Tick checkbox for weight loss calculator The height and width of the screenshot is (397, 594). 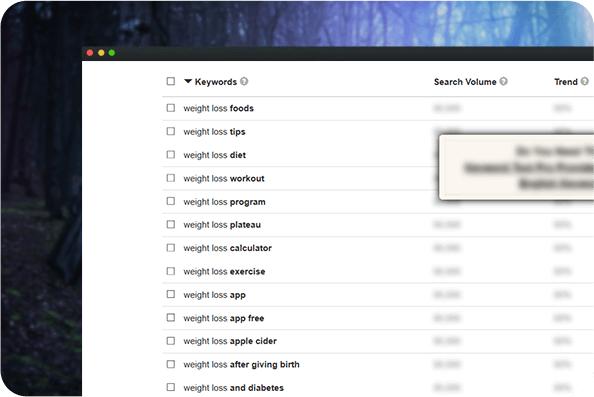click(171, 248)
